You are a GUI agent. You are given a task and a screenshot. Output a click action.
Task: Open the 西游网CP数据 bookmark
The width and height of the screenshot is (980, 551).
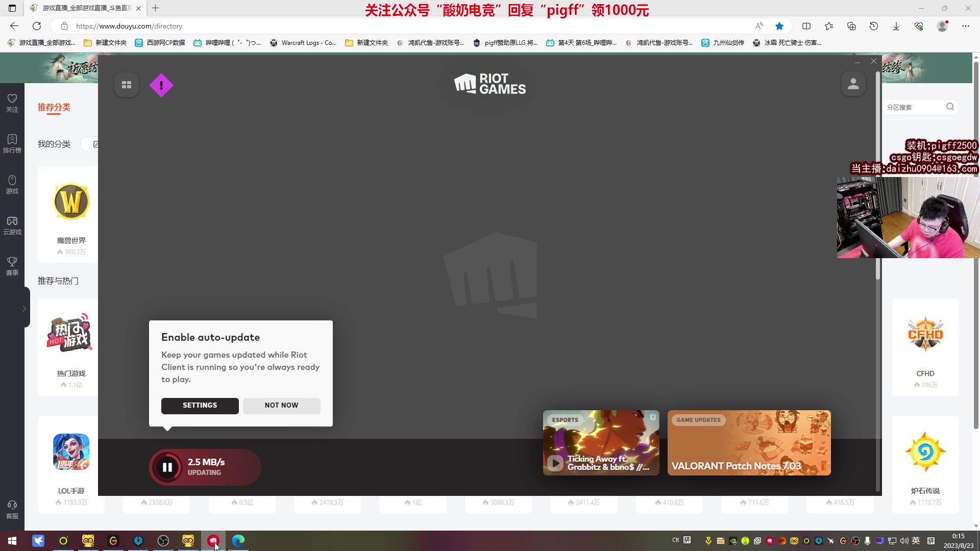click(160, 43)
